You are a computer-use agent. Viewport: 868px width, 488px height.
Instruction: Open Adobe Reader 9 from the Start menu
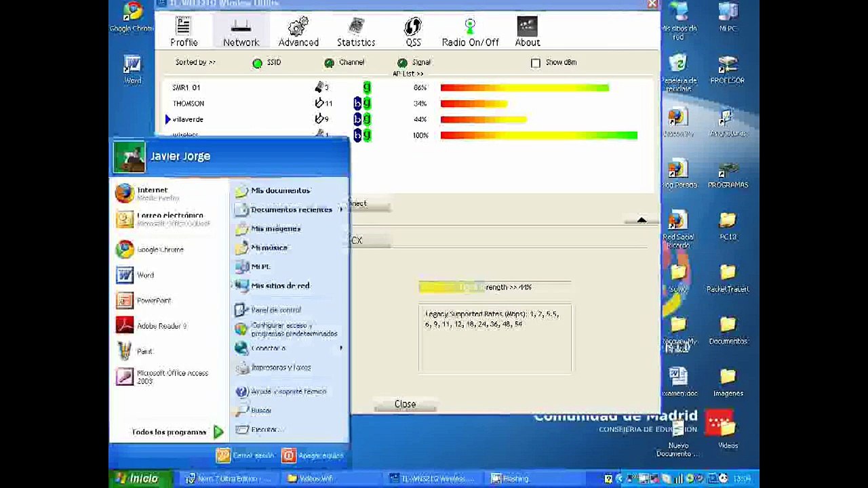click(x=170, y=326)
